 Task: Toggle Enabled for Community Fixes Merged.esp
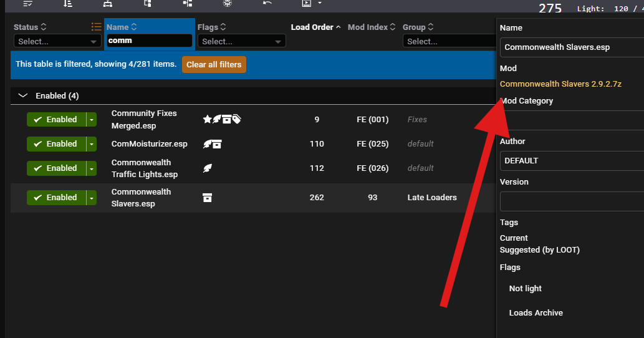coord(57,120)
